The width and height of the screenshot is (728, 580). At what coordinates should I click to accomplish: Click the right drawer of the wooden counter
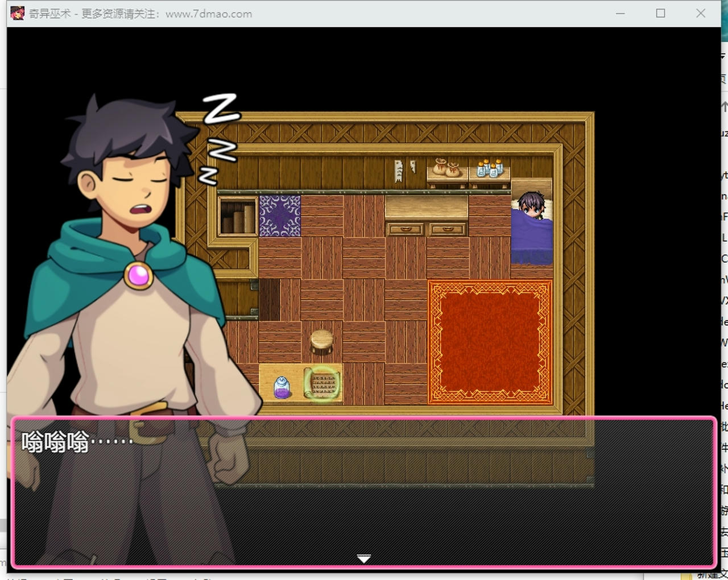[447, 229]
